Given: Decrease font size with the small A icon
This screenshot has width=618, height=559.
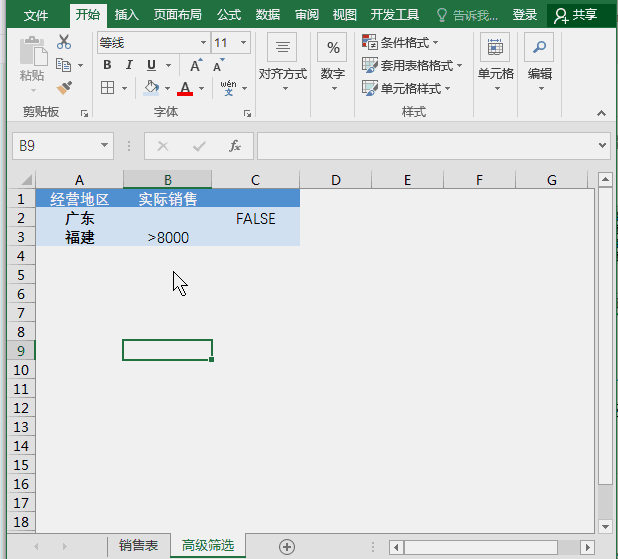Looking at the screenshot, I should pos(218,65).
